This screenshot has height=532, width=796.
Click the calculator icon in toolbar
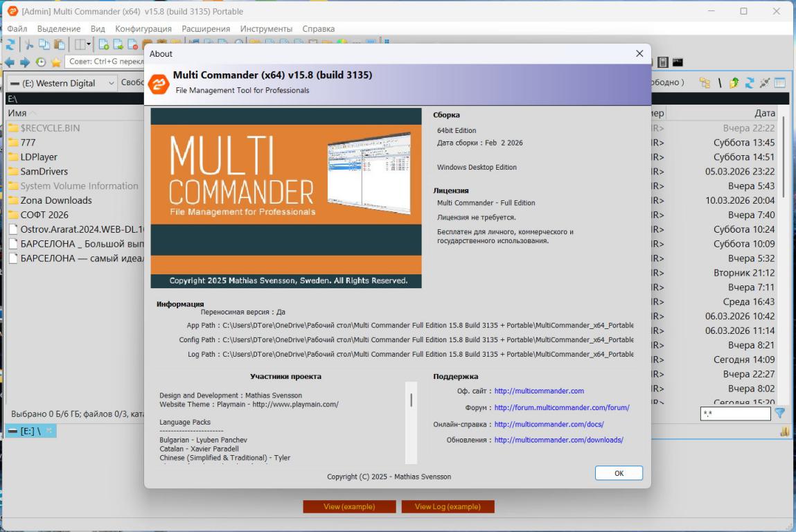pyautogui.click(x=663, y=62)
